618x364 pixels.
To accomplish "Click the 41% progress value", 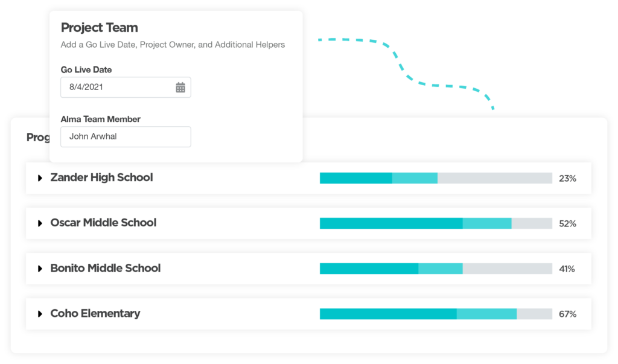I will coord(567,269).
